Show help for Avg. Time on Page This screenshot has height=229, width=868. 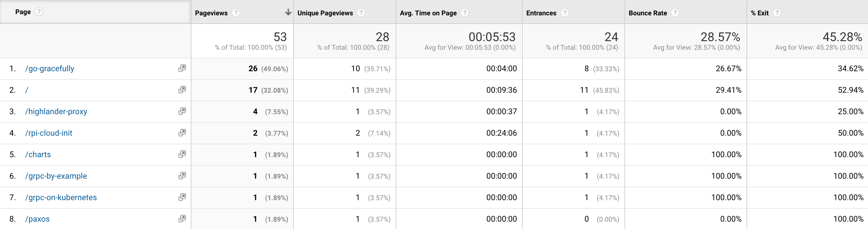click(465, 13)
